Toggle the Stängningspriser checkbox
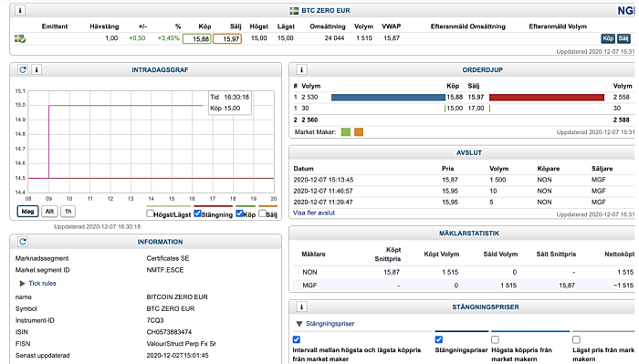Viewport: 639px width, 364px height. tap(439, 339)
